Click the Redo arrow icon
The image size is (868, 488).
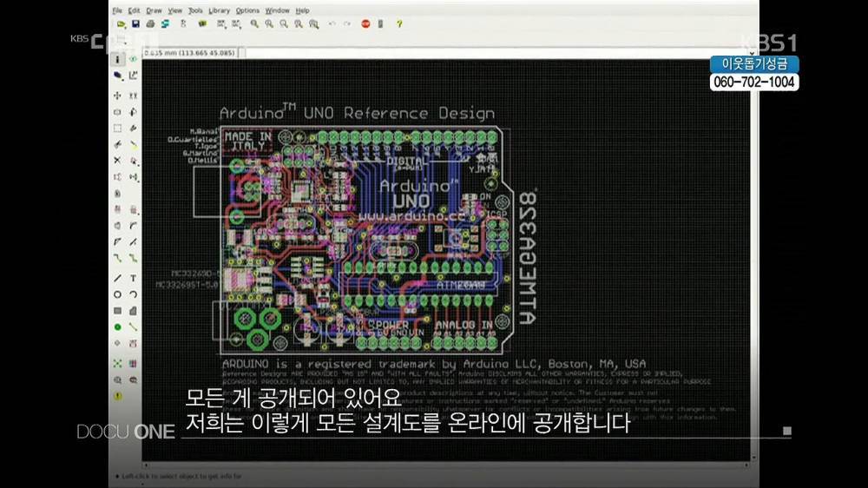347,23
